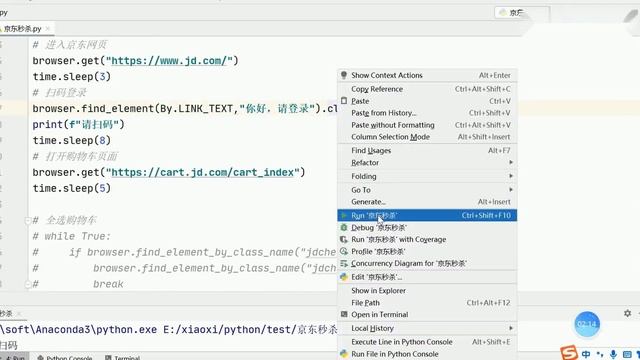Click the fold end marker beside the 'break' line

(x=28, y=284)
